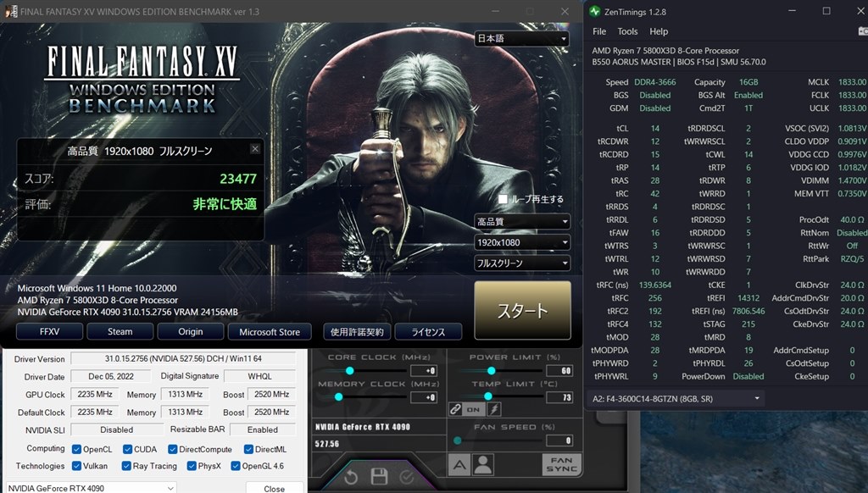Click 非常に快適 rating text
The image size is (868, 493).
click(225, 204)
